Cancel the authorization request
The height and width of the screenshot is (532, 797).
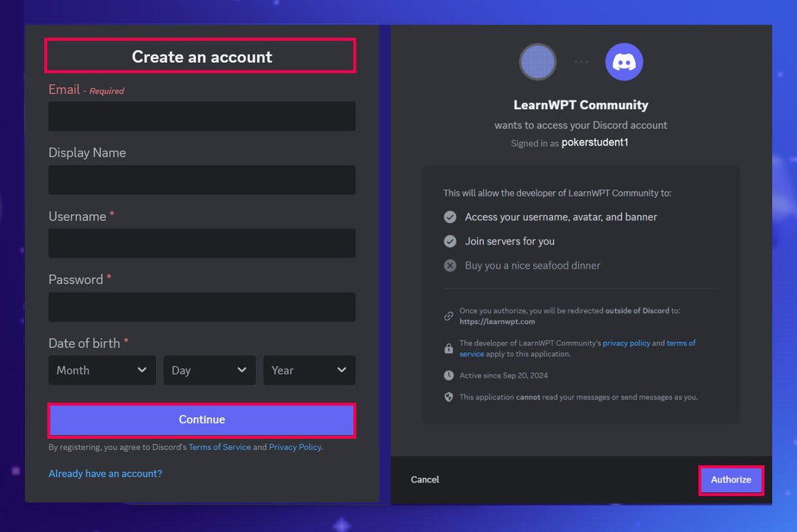(424, 480)
